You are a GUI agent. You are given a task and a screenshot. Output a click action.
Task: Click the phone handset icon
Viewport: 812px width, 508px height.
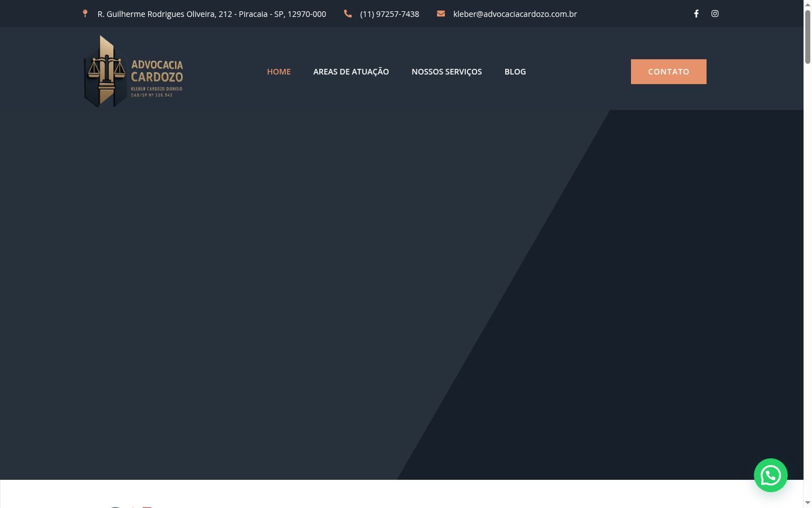click(x=348, y=14)
